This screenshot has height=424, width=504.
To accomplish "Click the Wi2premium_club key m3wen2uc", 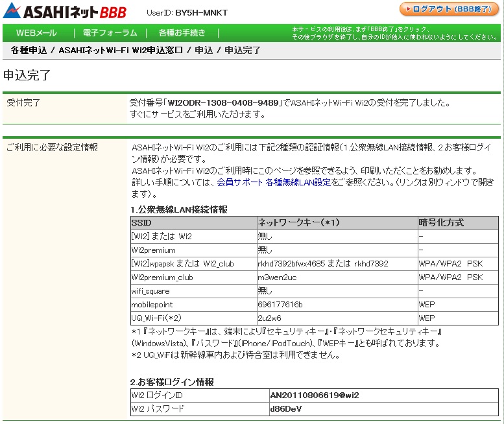I will [x=277, y=277].
